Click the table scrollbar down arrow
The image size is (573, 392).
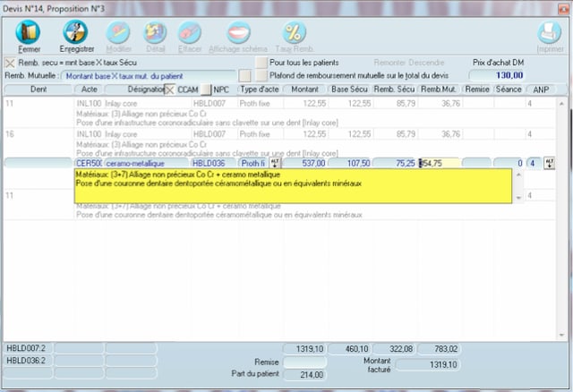[x=561, y=335]
